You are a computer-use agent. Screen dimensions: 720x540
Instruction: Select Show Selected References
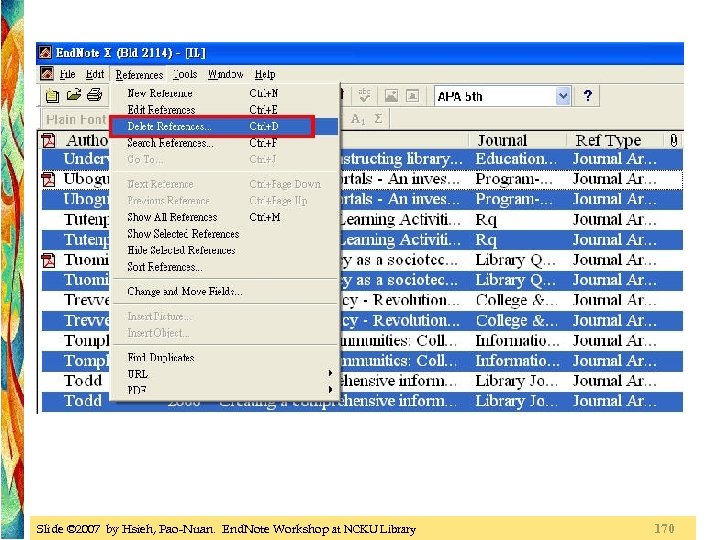pyautogui.click(x=225, y=234)
